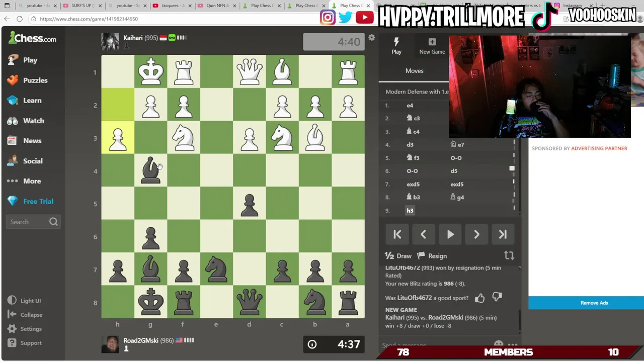Open the New Game tab
The image size is (644, 362).
click(432, 45)
